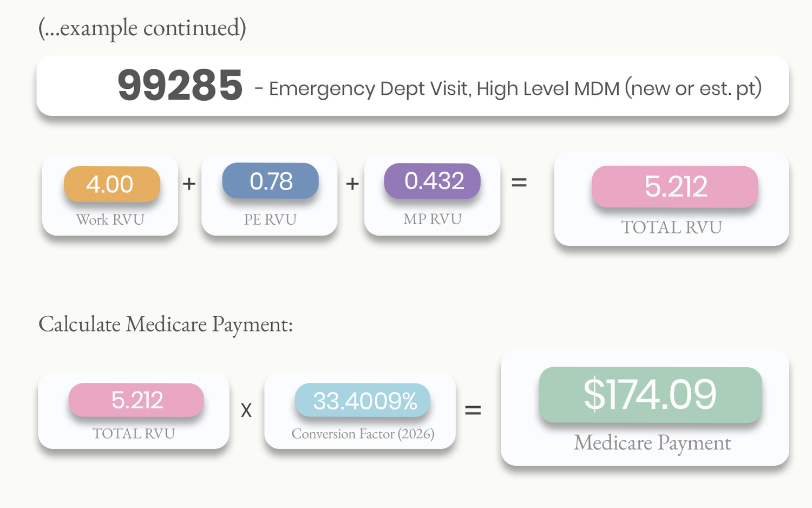Viewport: 812px width, 508px height.
Task: Click the Calculate Medicare Payment heading
Action: click(x=166, y=325)
